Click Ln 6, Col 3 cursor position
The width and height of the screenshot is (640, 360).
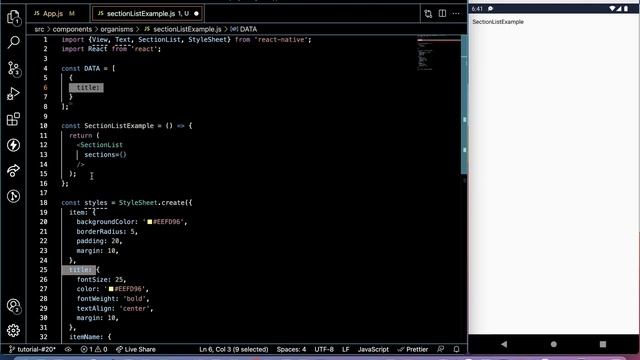click(233, 349)
